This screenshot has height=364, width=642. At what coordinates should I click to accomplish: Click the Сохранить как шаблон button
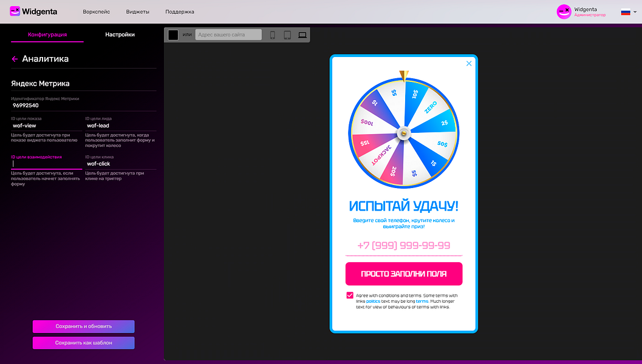click(x=84, y=343)
